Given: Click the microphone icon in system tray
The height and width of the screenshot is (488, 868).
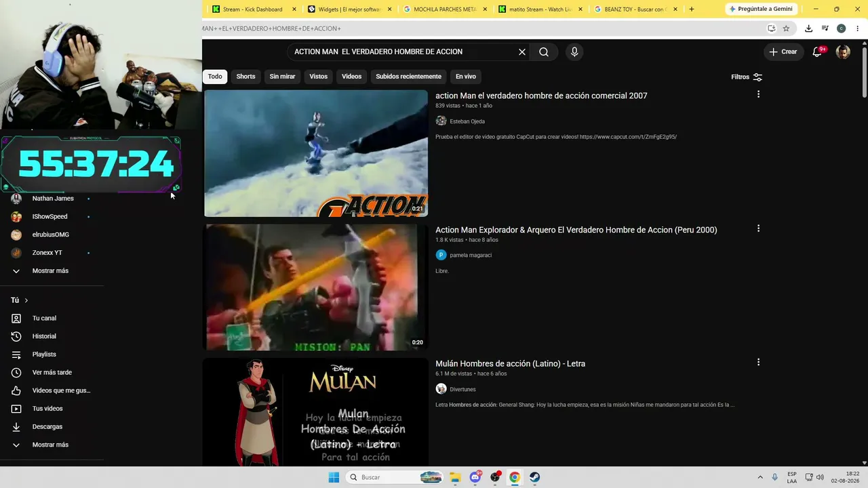Looking at the screenshot, I should tap(774, 477).
